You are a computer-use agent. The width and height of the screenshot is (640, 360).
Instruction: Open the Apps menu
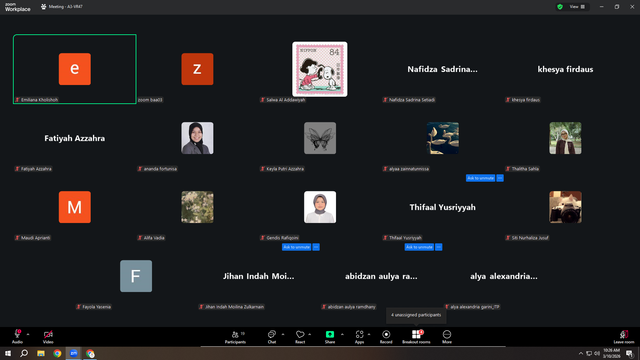pos(359,337)
